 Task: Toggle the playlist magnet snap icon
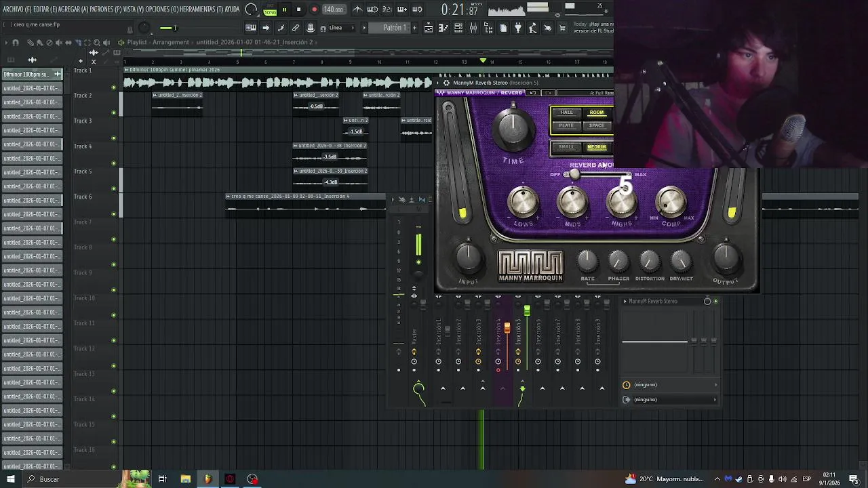point(16,42)
